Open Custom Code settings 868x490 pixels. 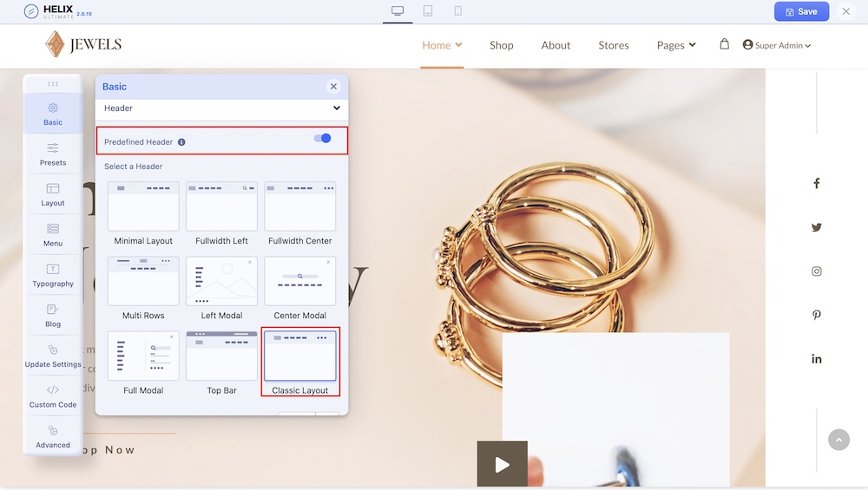(53, 395)
